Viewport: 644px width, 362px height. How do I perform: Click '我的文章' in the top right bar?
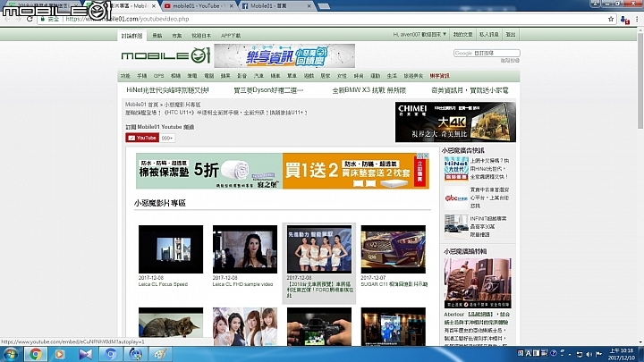[463, 35]
